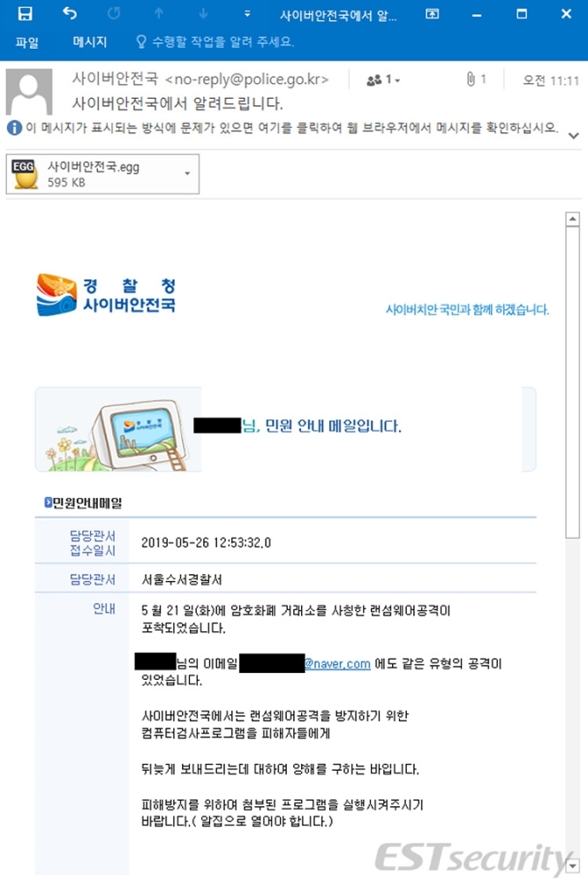Viewport: 588px width, 883px height.
Task: Open the 파일 menu tab
Action: (27, 42)
